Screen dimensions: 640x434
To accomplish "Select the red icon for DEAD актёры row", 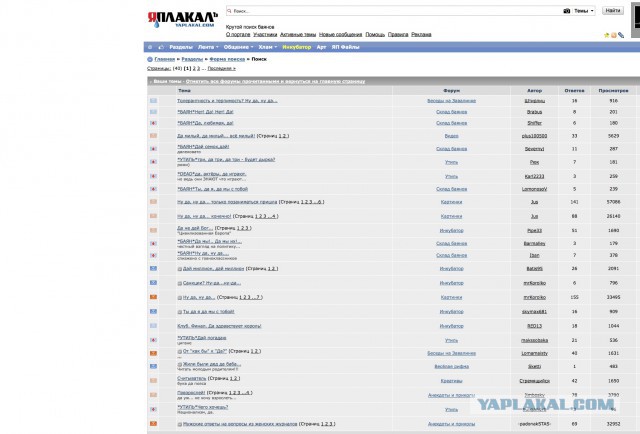I will [153, 176].
